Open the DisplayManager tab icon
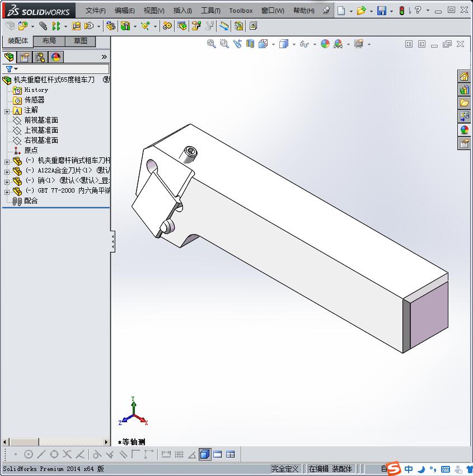This screenshot has width=473, height=476. [56, 57]
